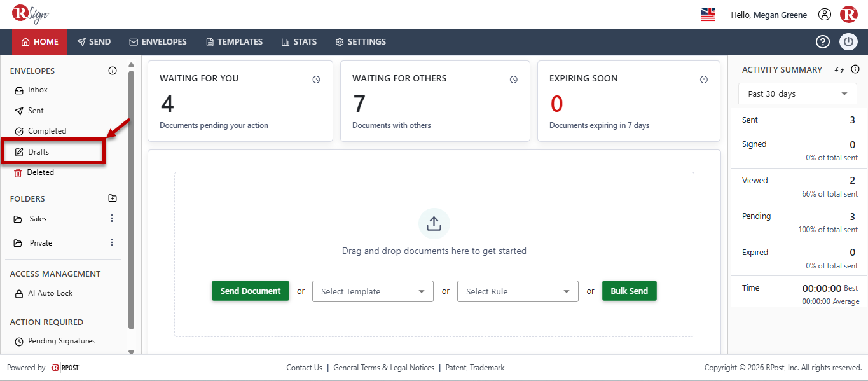Click the sidebar scroll up arrow
The image size is (868, 381).
pyautogui.click(x=131, y=65)
